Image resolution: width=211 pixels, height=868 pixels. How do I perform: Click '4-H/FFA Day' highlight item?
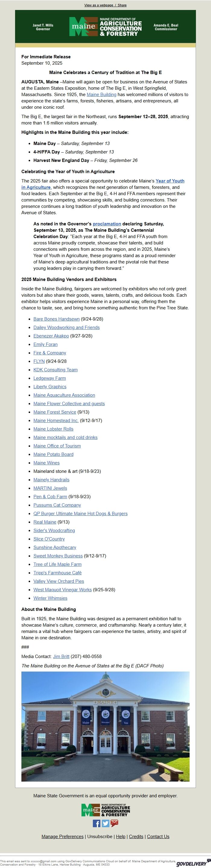74,152
